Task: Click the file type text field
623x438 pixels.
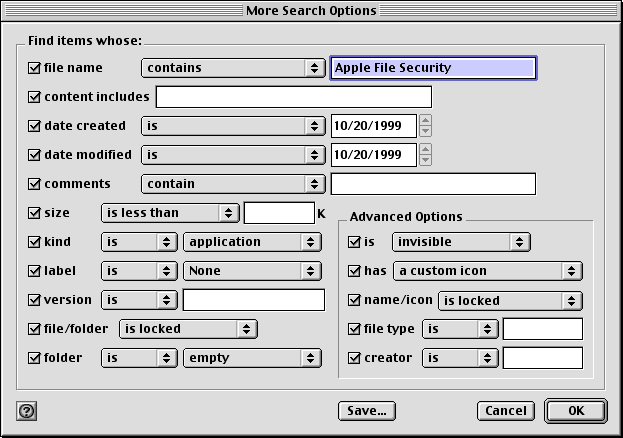Action: click(x=543, y=329)
